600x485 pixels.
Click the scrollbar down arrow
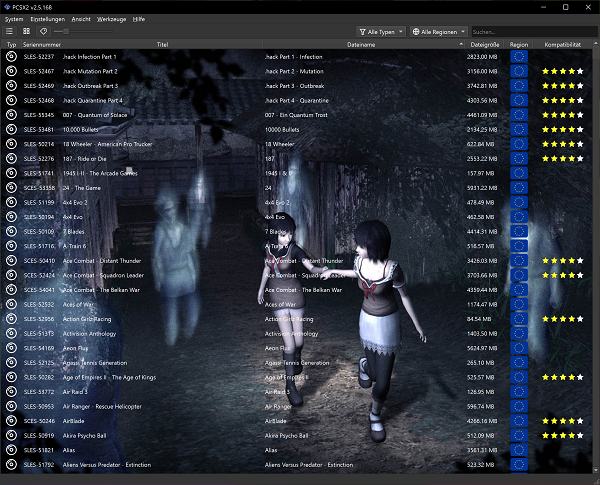click(x=595, y=469)
